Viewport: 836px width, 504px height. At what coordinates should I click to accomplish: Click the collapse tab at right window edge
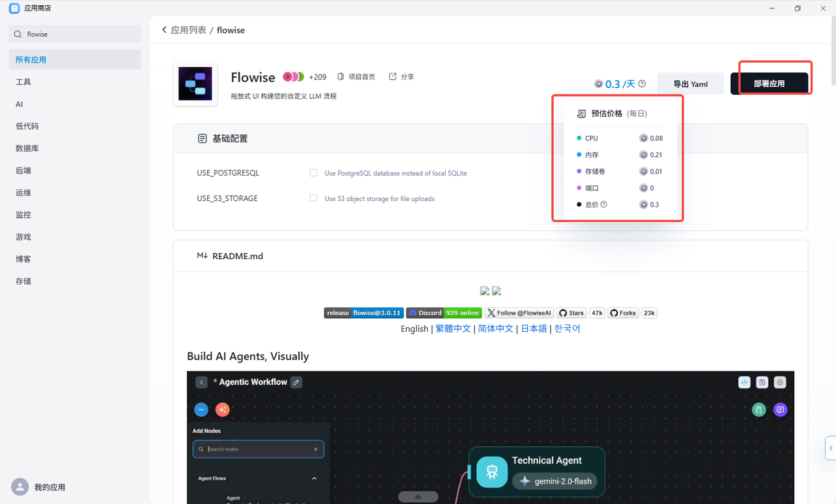click(x=831, y=448)
